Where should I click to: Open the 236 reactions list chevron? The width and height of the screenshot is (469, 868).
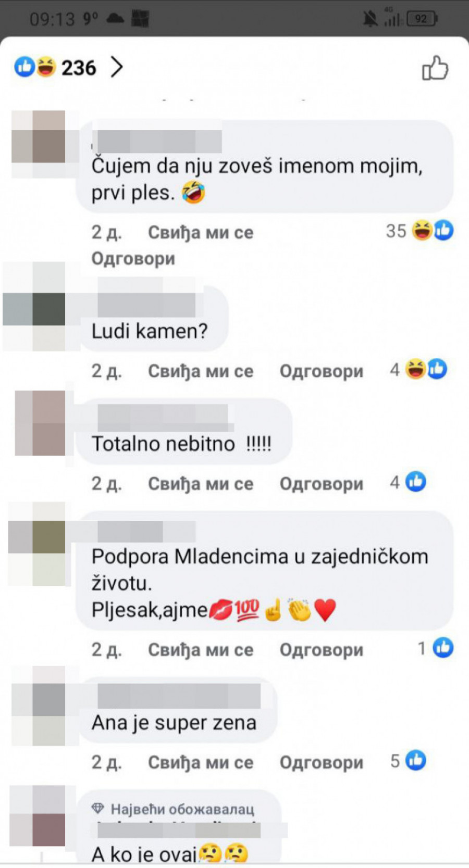coord(117,67)
